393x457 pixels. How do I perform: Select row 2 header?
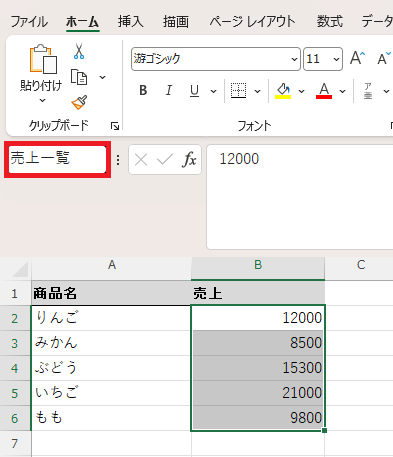pos(15,318)
